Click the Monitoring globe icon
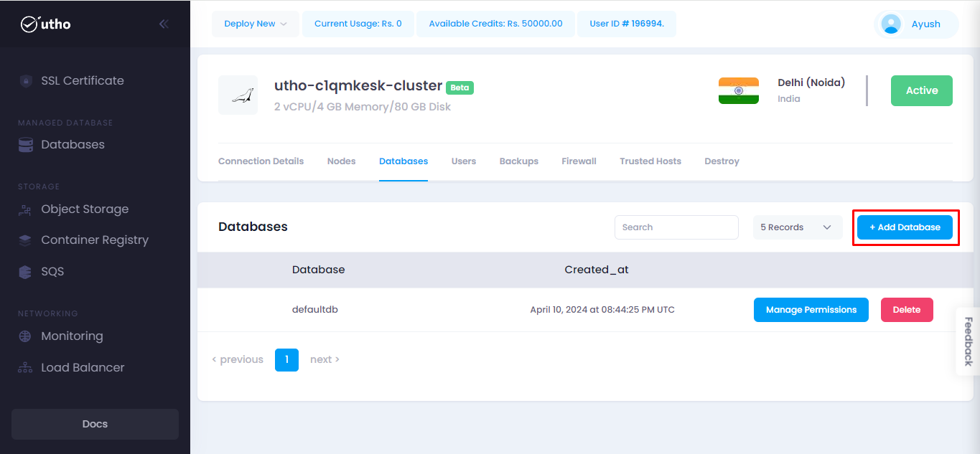Image resolution: width=980 pixels, height=454 pixels. click(x=26, y=336)
